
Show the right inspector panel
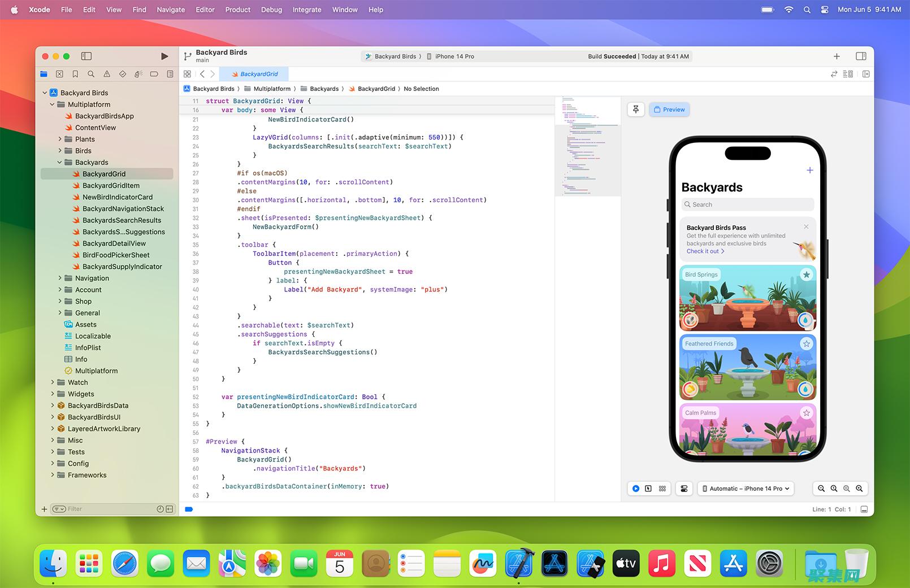click(x=861, y=56)
